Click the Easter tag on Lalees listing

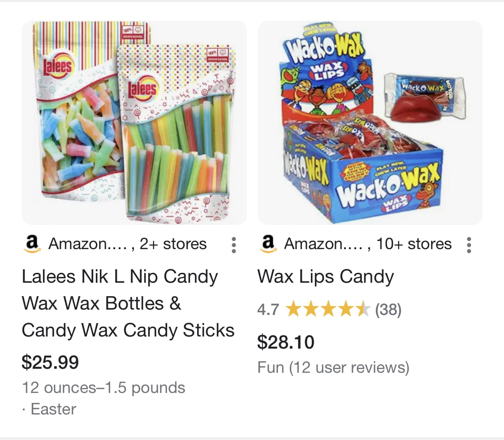click(53, 409)
